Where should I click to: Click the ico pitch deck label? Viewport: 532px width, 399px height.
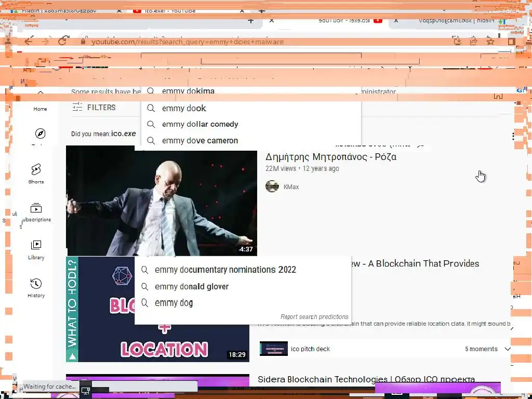pyautogui.click(x=310, y=349)
